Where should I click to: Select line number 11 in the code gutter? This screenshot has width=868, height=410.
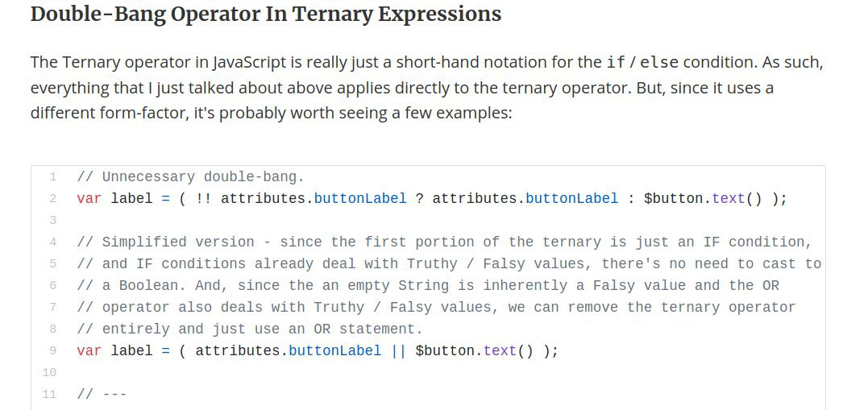point(51,394)
